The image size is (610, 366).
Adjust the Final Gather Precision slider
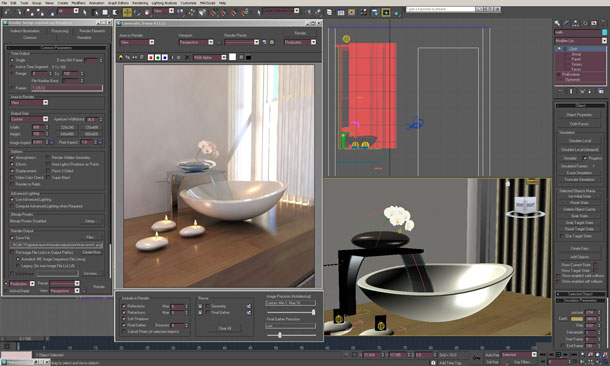click(x=279, y=335)
